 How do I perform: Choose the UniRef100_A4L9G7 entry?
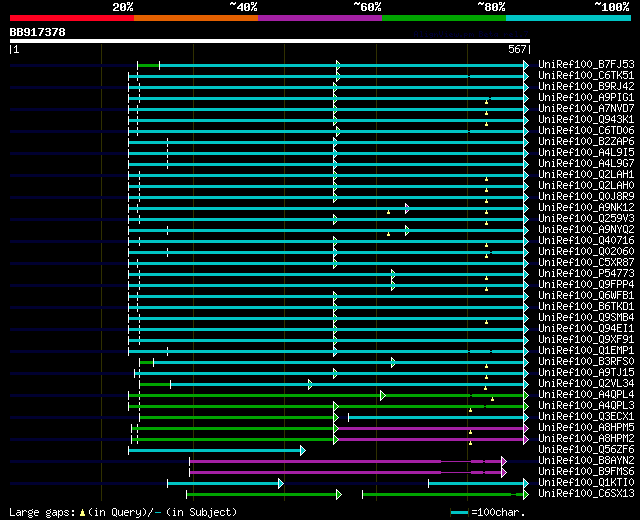pos(586,164)
